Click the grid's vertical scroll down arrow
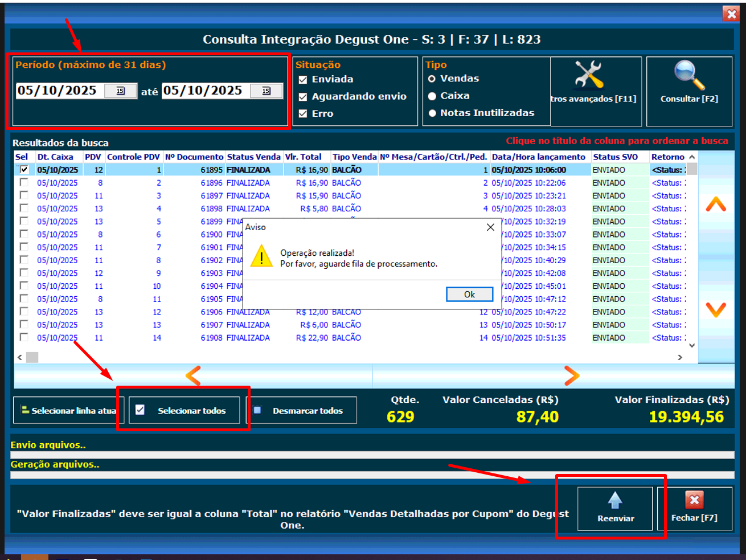 click(x=692, y=345)
